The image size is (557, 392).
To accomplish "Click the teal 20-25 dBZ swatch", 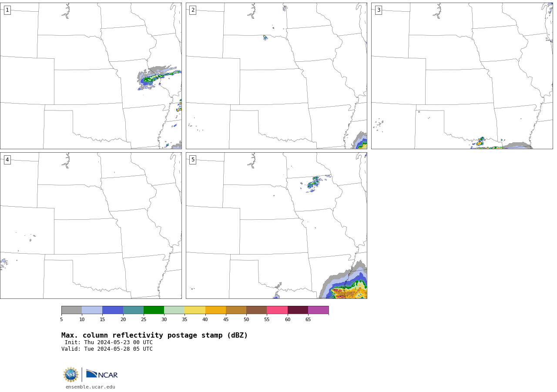I will 133,310.
